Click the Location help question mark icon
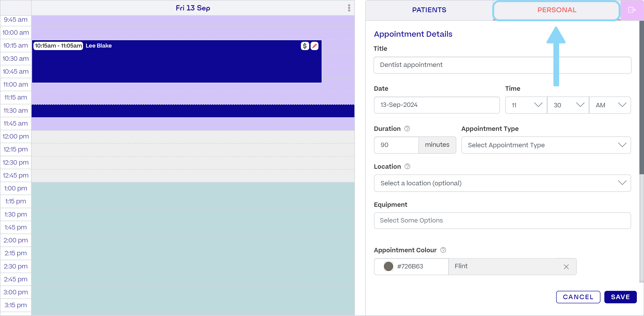644x316 pixels. [407, 167]
